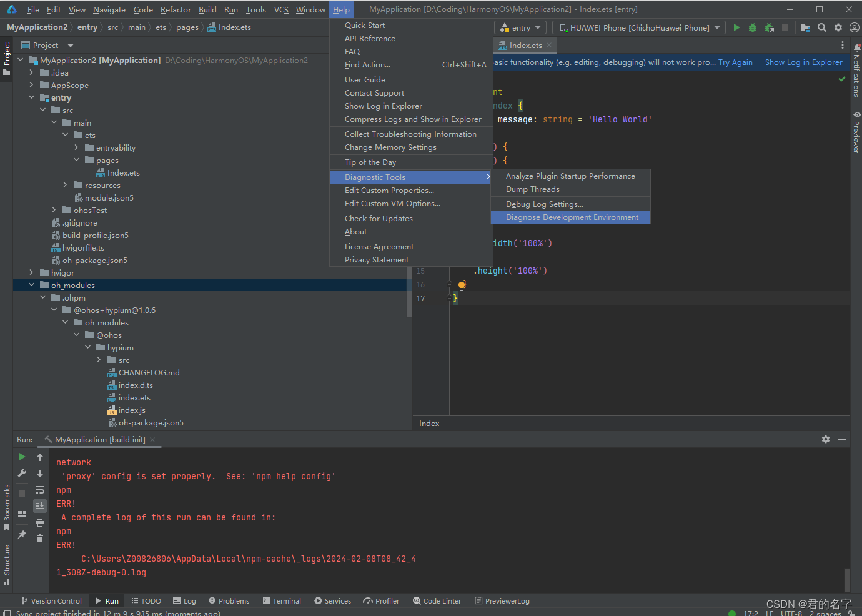The height and width of the screenshot is (616, 862).
Task: Print the Run console output
Action: point(40,522)
